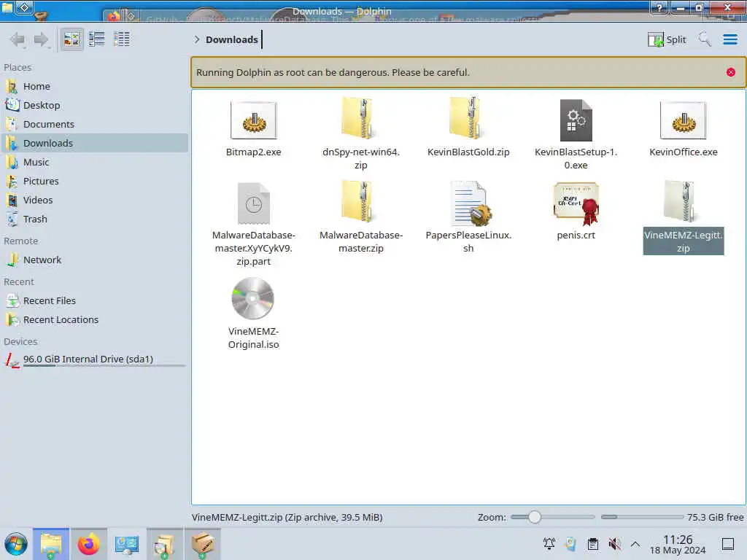747x560 pixels.
Task: Launch Firefox from the taskbar
Action: pyautogui.click(x=88, y=544)
